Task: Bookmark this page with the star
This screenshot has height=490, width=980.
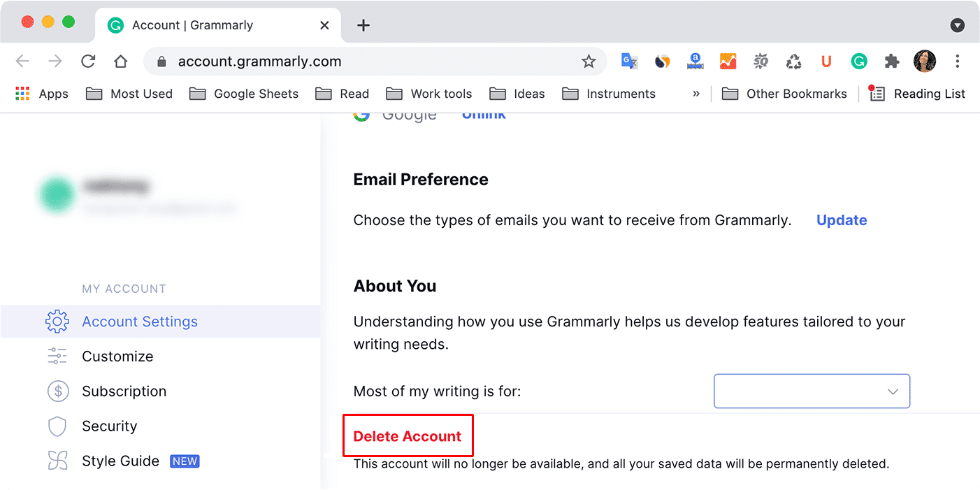Action: click(x=589, y=62)
